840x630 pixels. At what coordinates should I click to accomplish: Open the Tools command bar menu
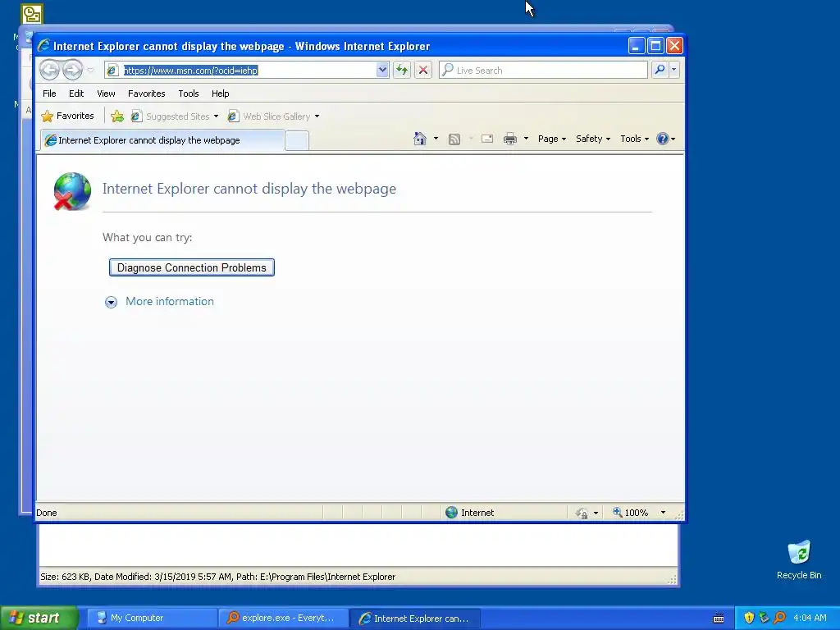pyautogui.click(x=634, y=139)
